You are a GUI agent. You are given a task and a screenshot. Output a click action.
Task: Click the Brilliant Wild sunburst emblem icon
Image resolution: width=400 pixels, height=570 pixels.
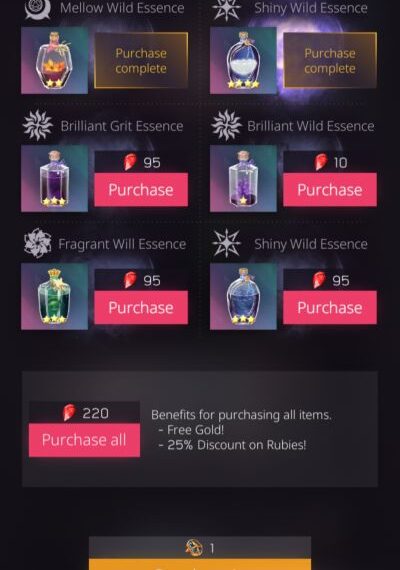click(x=226, y=125)
